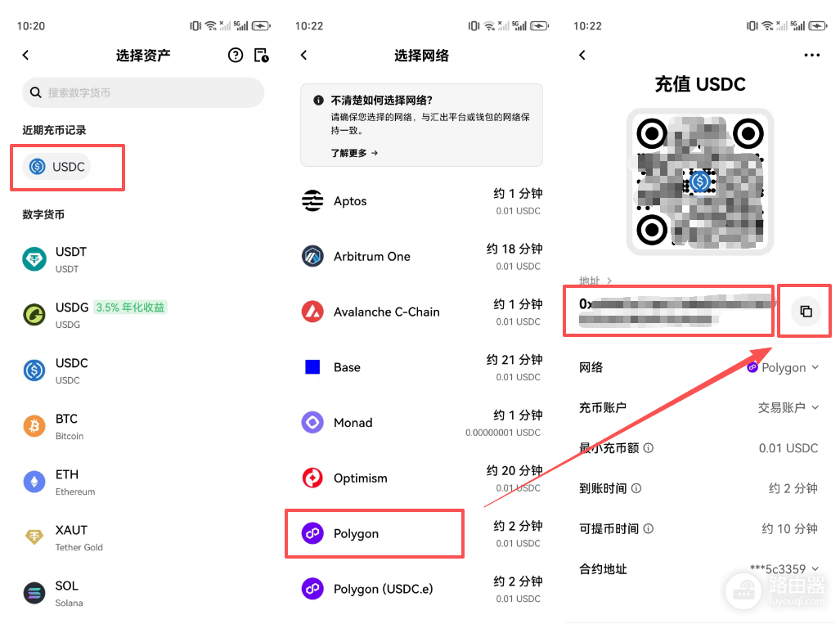Select the BTC Bitcoin icon
Screen dimensions: 840x624
point(34,426)
